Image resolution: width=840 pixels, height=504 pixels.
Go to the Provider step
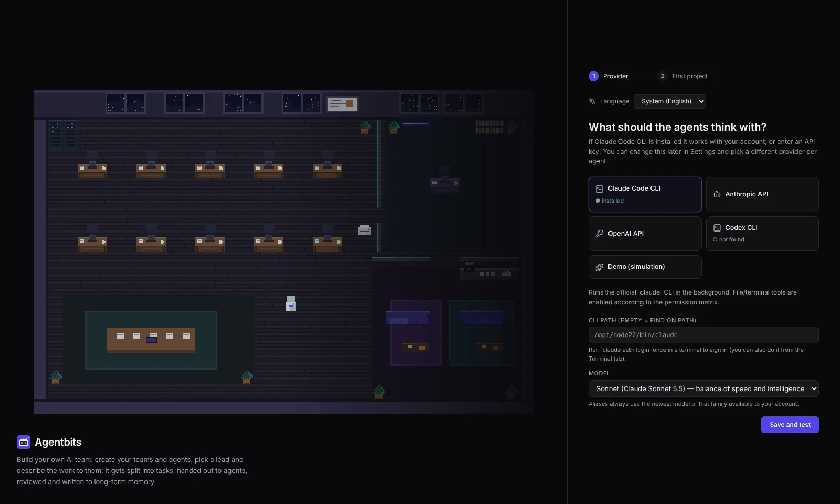(x=608, y=76)
